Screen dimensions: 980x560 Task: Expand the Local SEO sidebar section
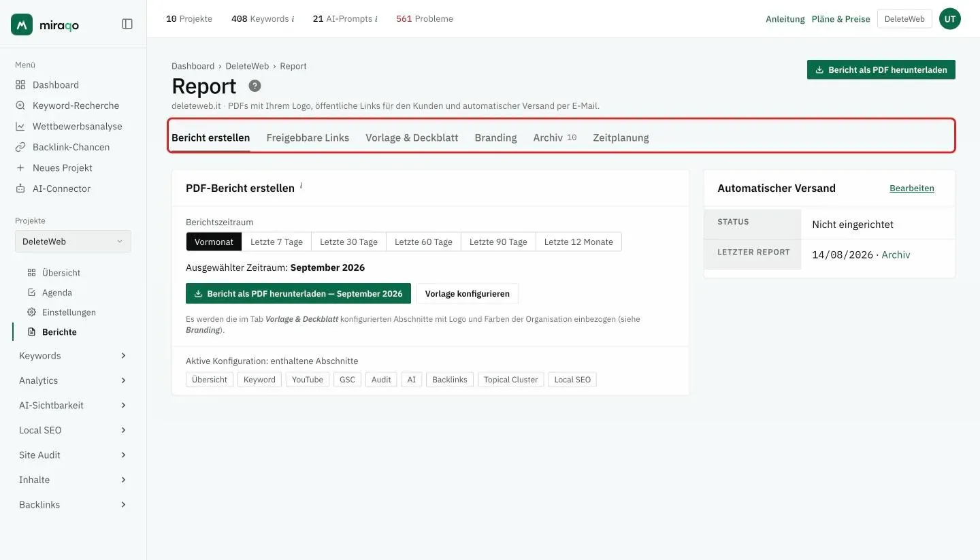(x=73, y=430)
